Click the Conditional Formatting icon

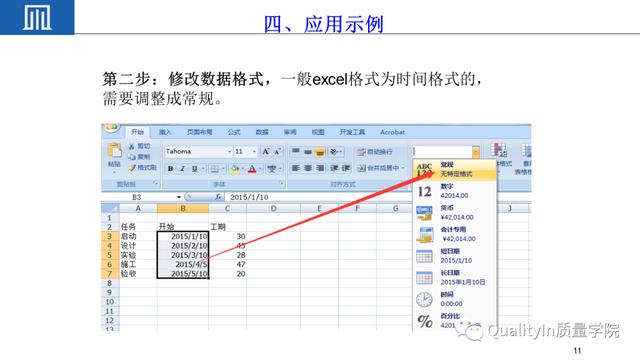tap(499, 151)
